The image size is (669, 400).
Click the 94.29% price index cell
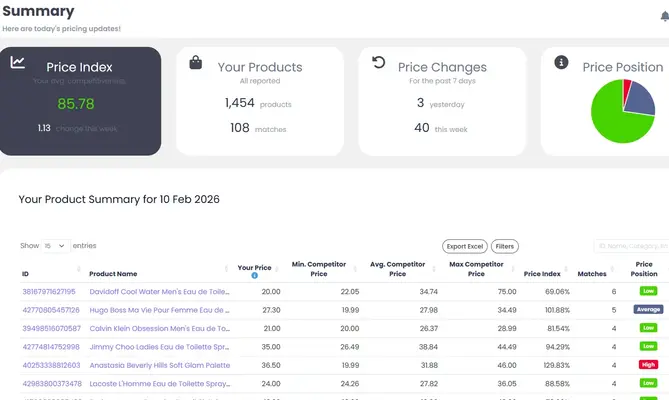coord(558,347)
